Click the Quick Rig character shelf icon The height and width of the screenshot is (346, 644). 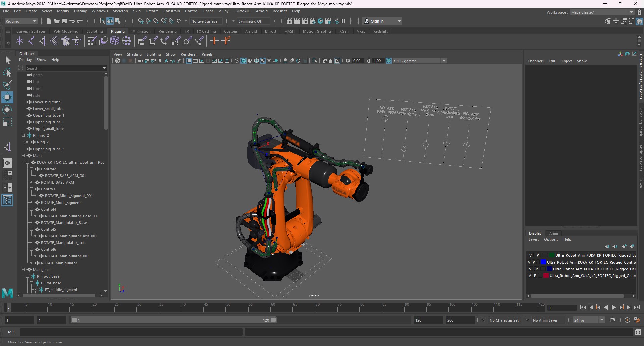pos(66,41)
